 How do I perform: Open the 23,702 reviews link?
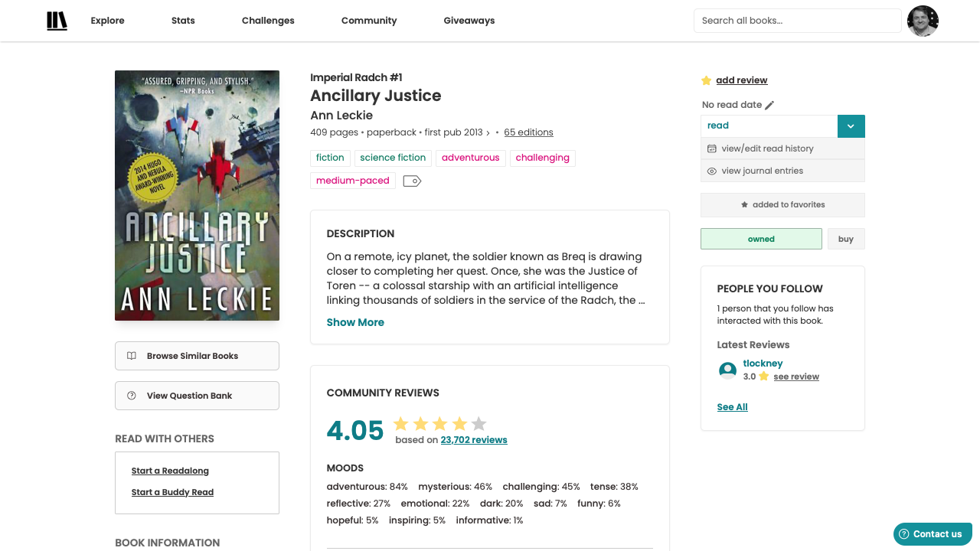pos(474,440)
